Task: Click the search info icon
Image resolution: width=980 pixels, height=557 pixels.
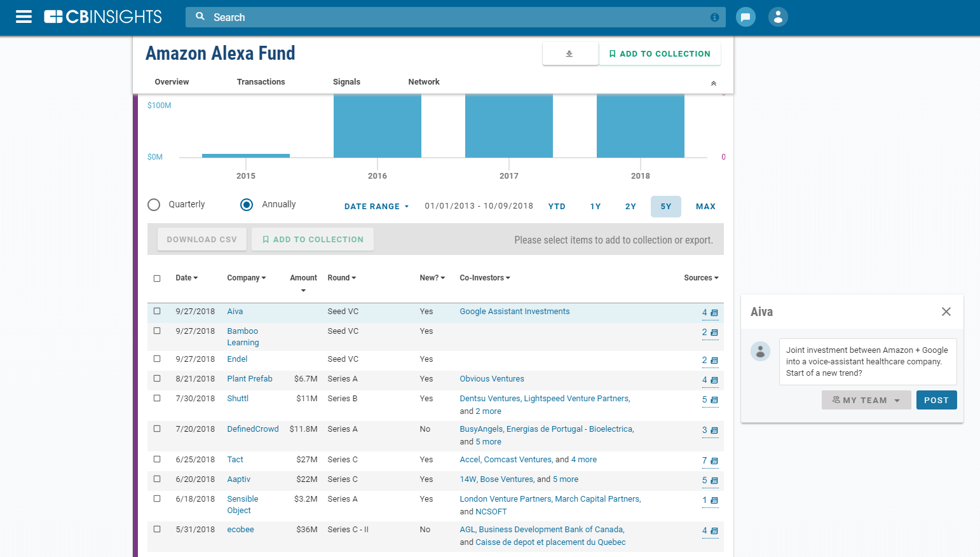Action: point(714,17)
